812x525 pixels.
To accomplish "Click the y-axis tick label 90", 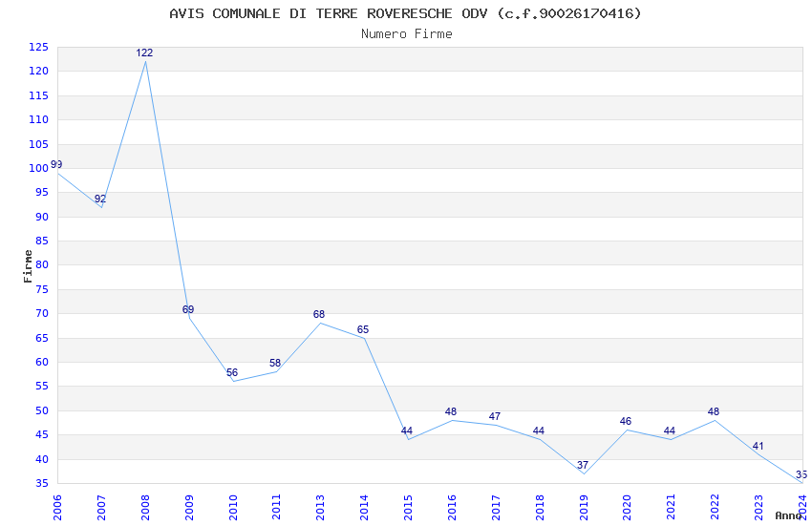I will (x=42, y=217).
